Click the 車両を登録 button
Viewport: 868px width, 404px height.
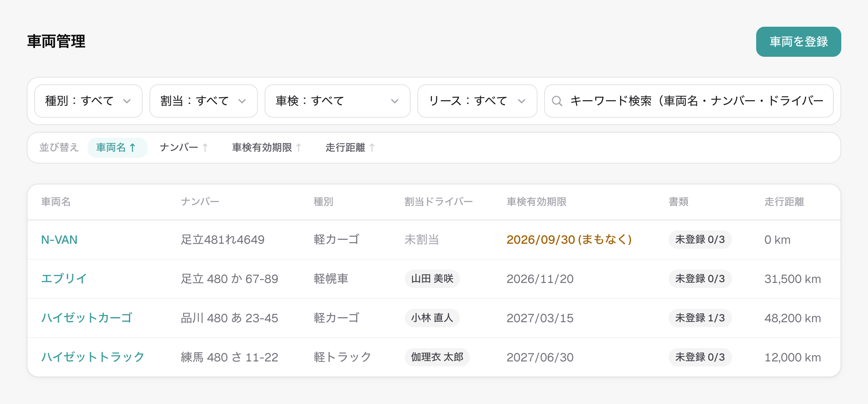point(798,42)
